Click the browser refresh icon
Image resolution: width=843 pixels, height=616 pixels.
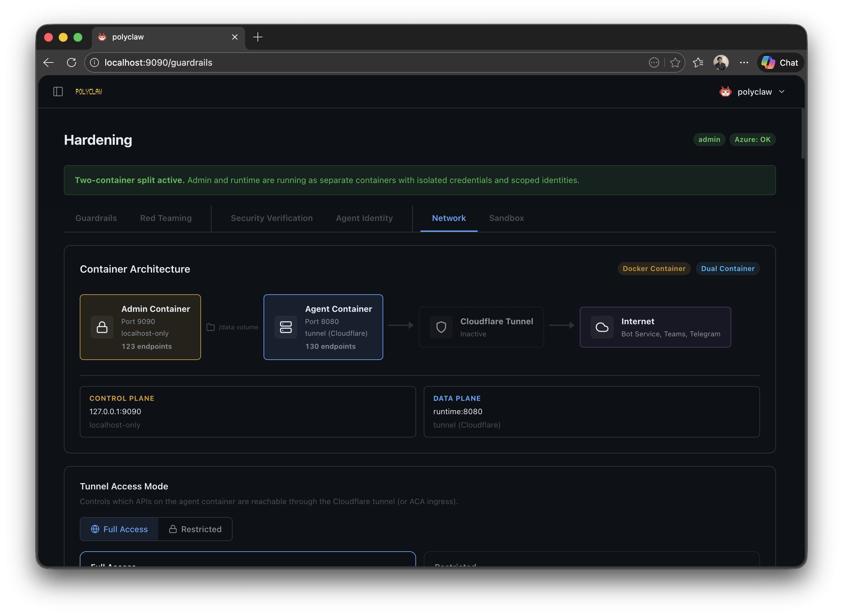point(71,62)
